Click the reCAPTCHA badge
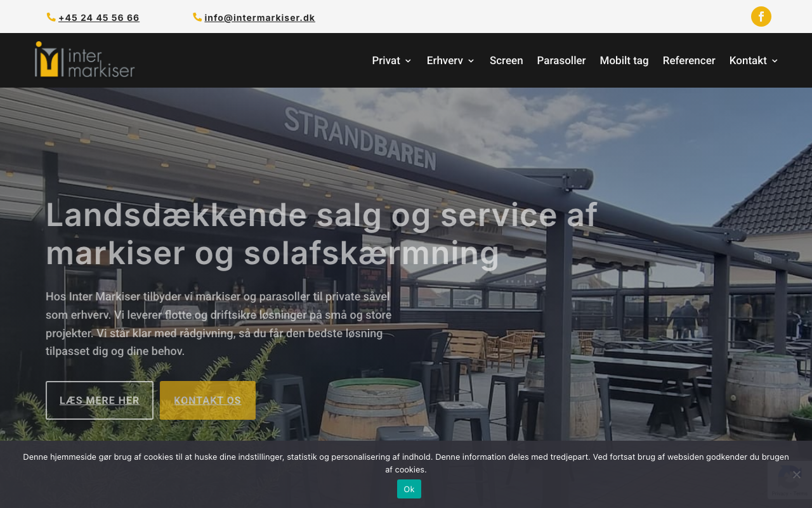Viewport: 812px width, 508px height. coord(790,480)
